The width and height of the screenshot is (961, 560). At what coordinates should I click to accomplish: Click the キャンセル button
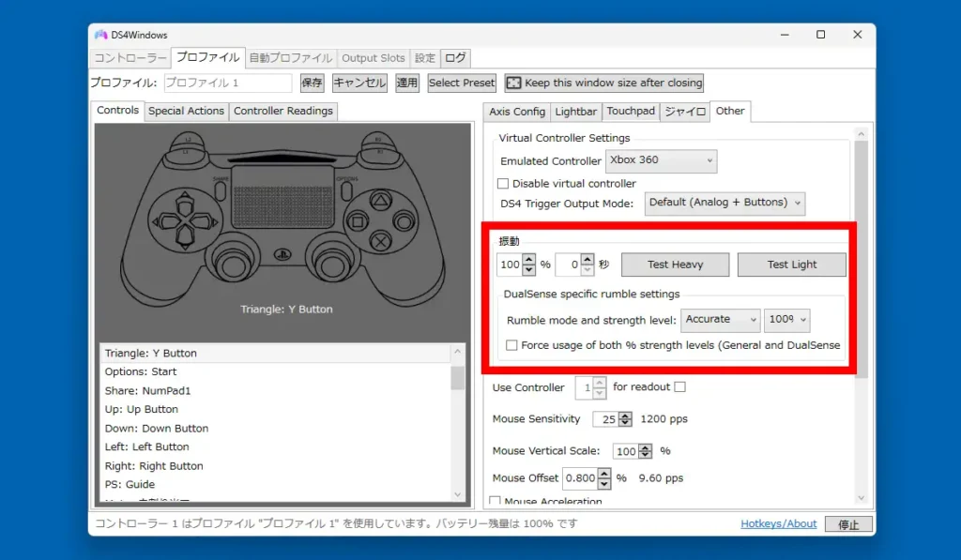pyautogui.click(x=359, y=83)
